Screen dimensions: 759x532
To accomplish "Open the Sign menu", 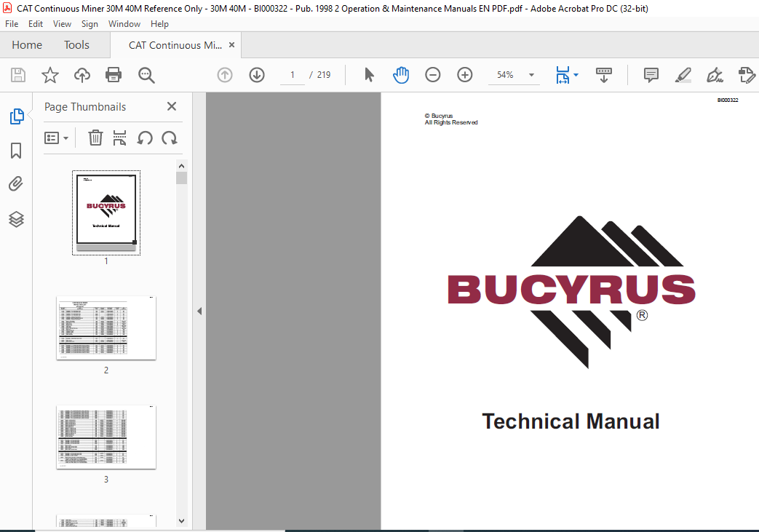I will pyautogui.click(x=90, y=24).
